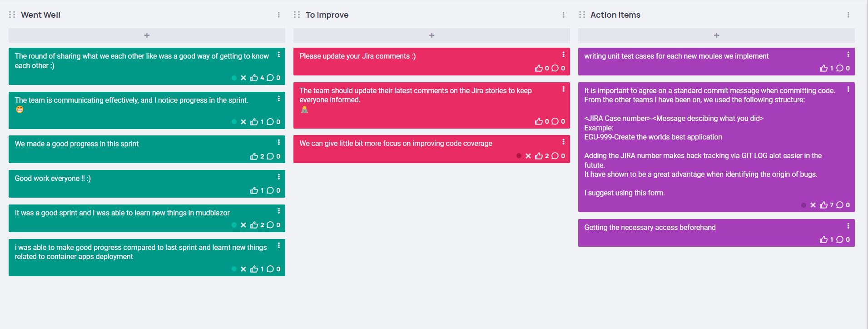Add a new card to Action Items column
Image resolution: width=868 pixels, height=329 pixels.
pos(716,35)
